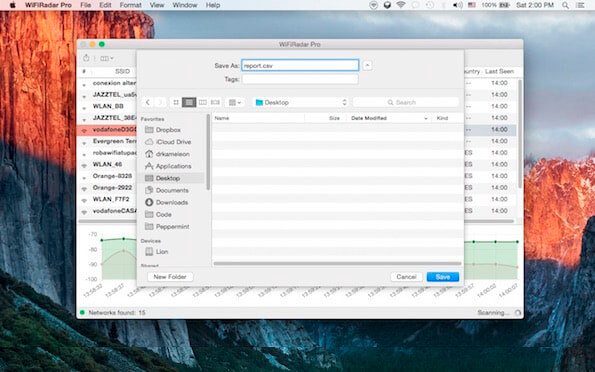Create a folder with New Folder
Viewport: 595px width, 372px height.
170,277
